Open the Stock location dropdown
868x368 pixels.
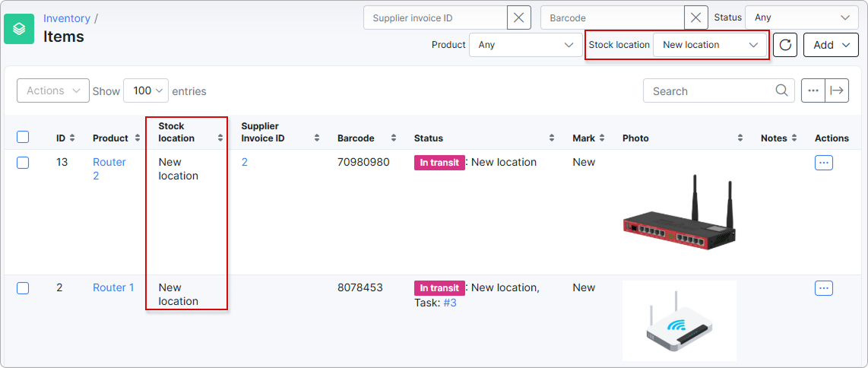tap(710, 45)
